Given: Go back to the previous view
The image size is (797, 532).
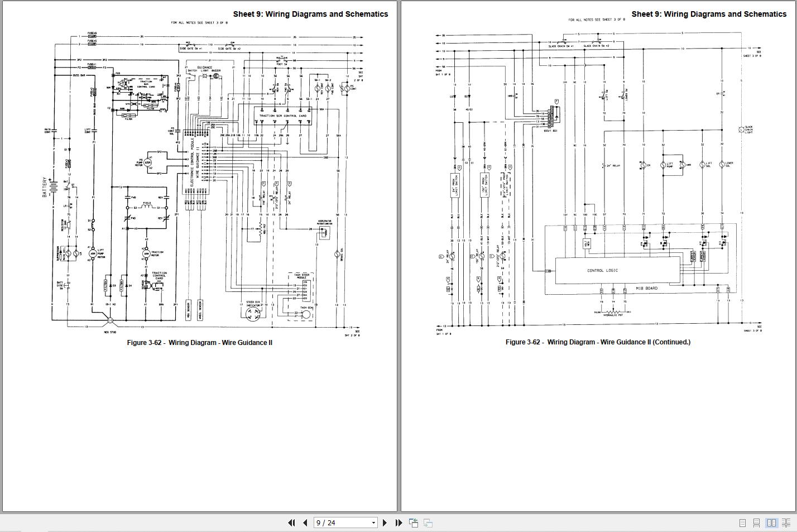Looking at the screenshot, I should point(414,523).
